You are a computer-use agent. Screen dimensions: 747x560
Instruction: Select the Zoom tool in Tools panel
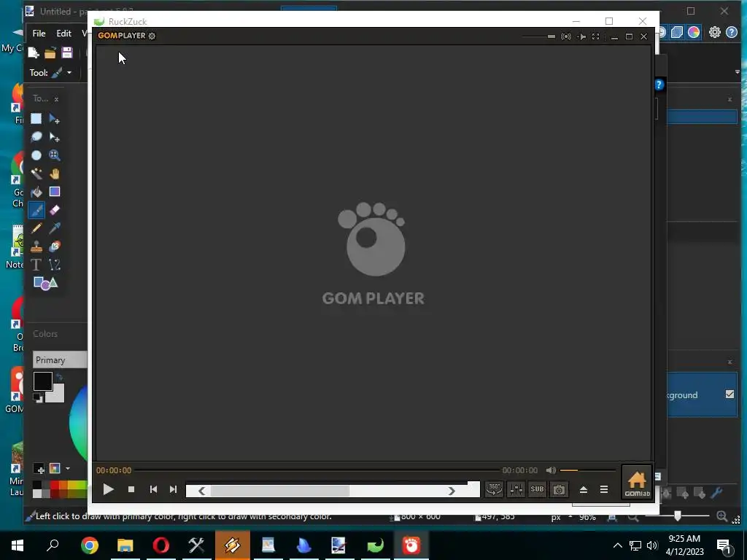coord(54,155)
